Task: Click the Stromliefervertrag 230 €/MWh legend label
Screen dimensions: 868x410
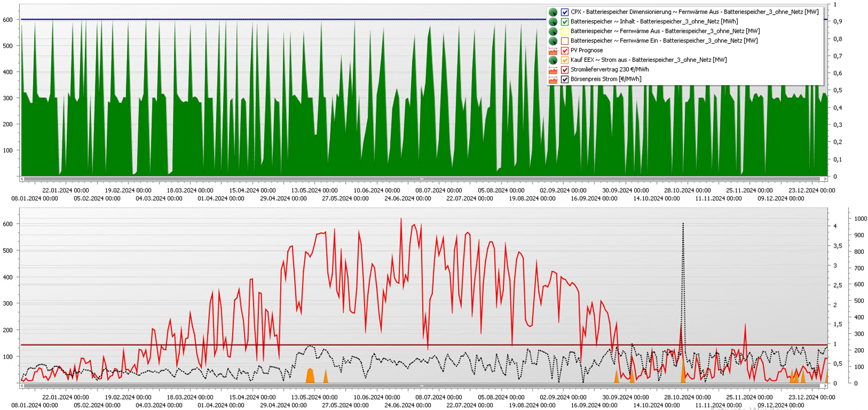Action: [x=609, y=70]
